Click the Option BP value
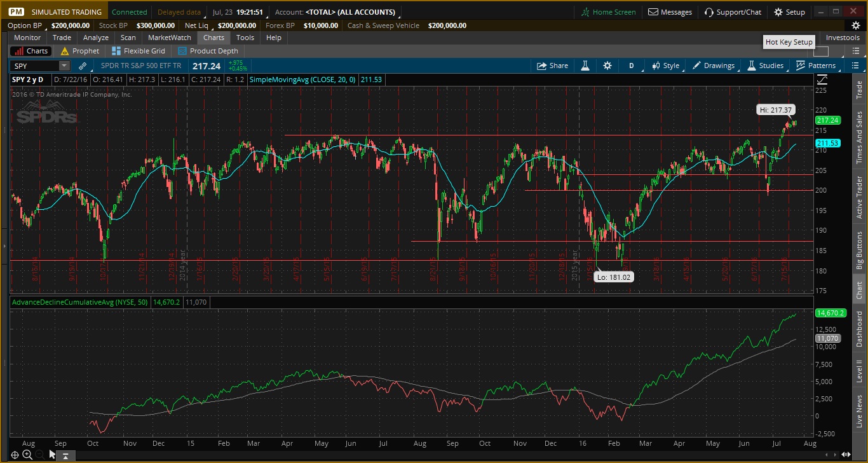Screen dimensions: 868x463 pos(71,25)
